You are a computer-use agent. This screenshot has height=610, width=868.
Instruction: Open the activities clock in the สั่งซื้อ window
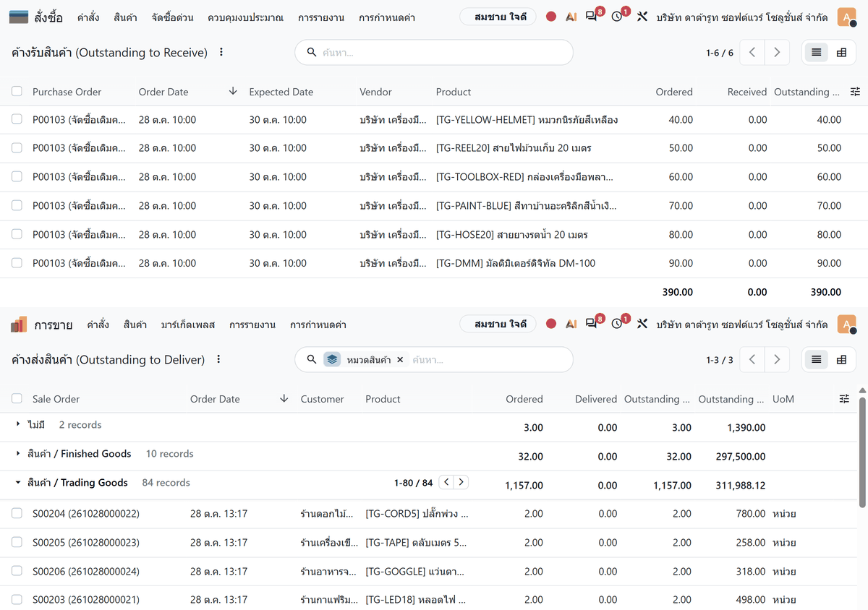617,17
